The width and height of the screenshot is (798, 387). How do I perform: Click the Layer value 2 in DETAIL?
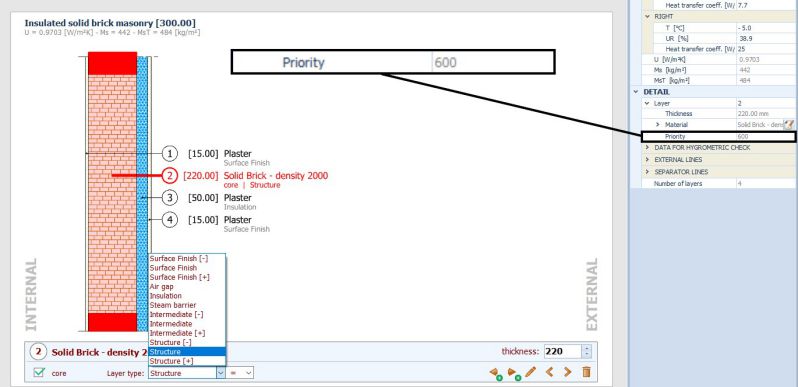click(x=767, y=103)
